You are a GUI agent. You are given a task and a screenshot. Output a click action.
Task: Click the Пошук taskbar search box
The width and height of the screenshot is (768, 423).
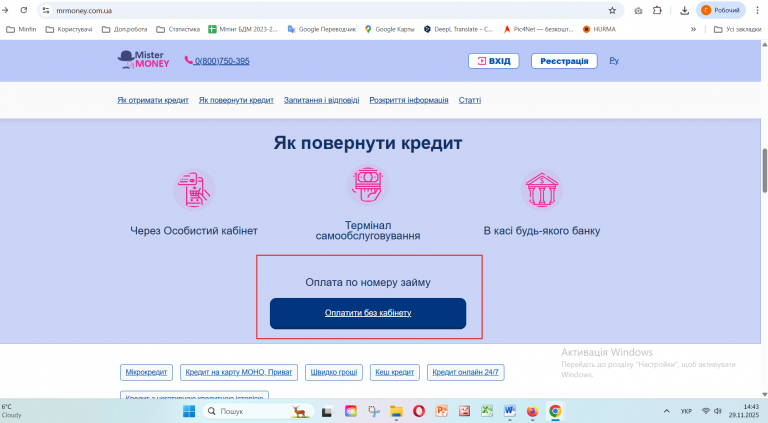(259, 411)
